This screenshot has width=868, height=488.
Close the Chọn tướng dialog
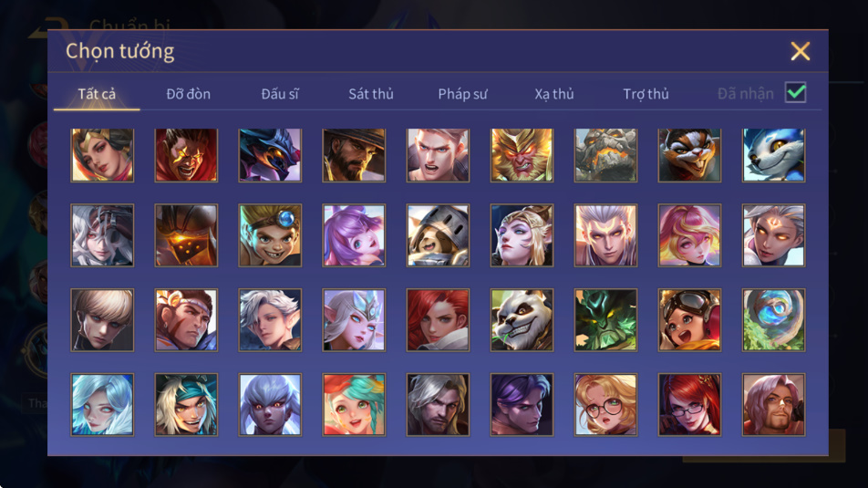click(x=800, y=51)
